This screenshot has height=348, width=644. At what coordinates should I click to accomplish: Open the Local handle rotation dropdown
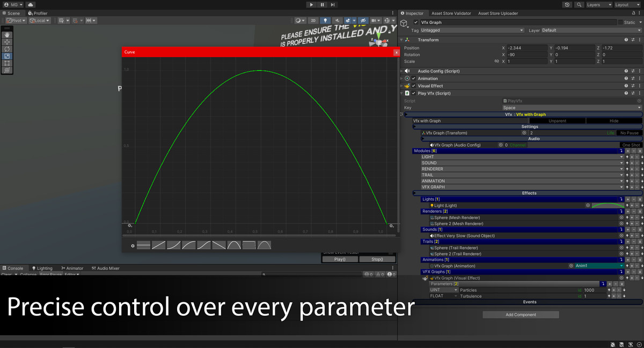coord(40,20)
